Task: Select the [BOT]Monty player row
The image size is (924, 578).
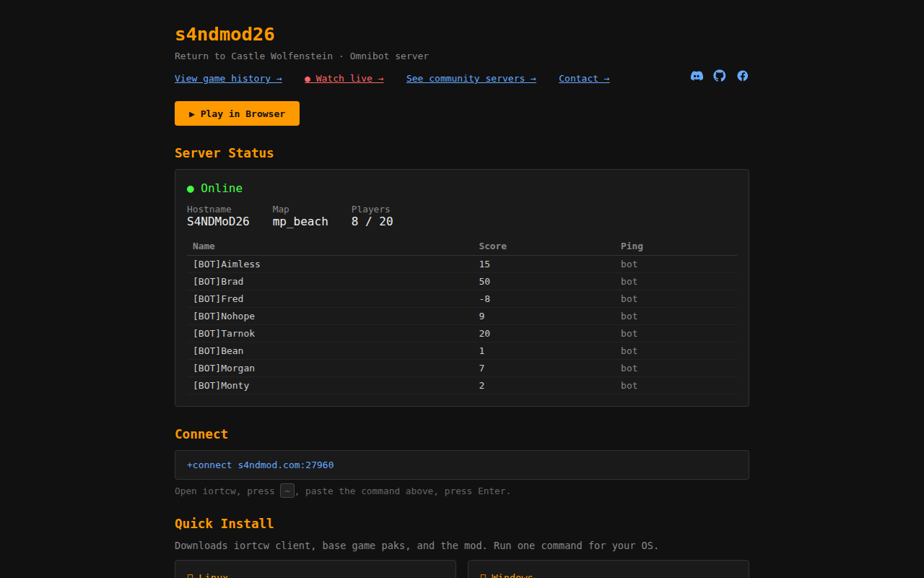Action: click(x=462, y=386)
